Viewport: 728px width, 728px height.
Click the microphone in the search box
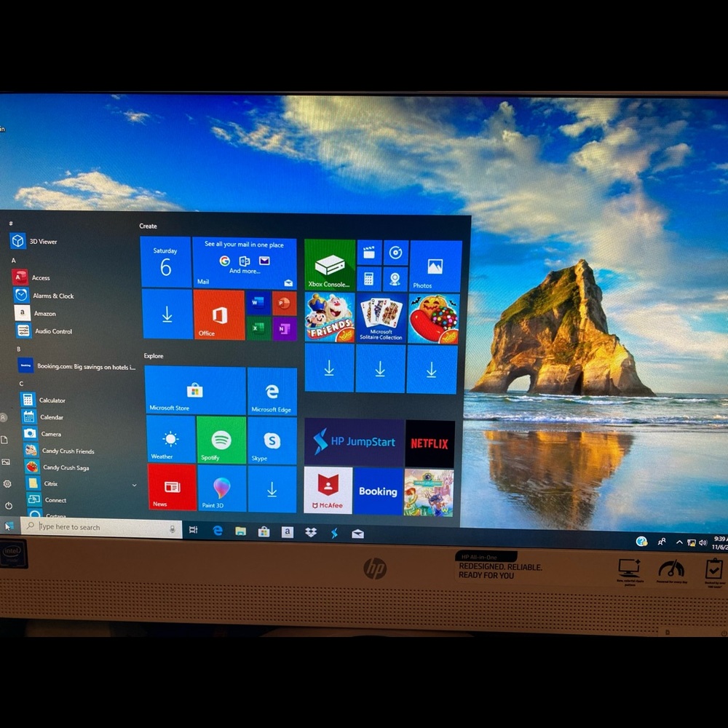click(173, 529)
